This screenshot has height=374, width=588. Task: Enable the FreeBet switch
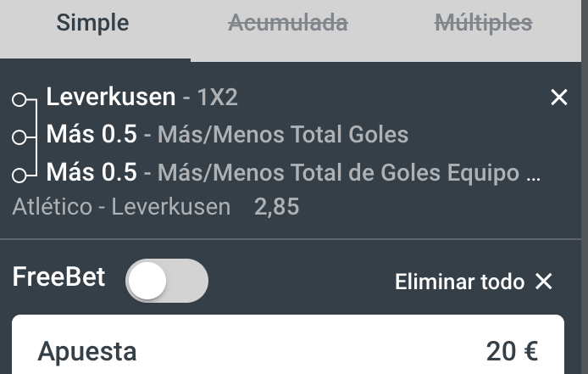click(167, 281)
